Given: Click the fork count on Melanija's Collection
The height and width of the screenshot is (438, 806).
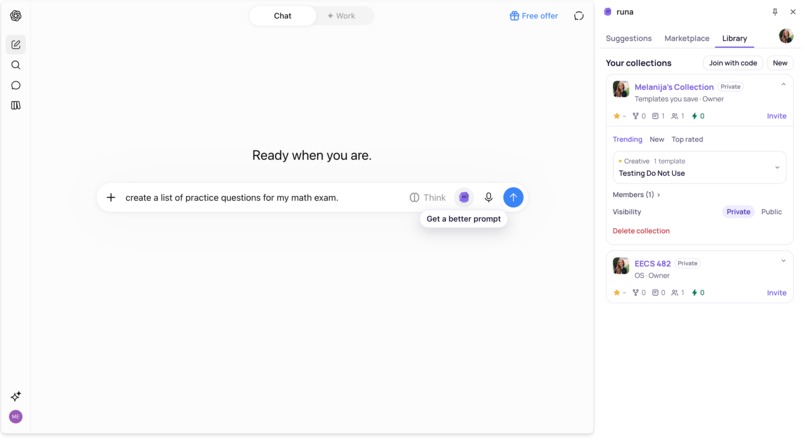Looking at the screenshot, I should click(639, 116).
